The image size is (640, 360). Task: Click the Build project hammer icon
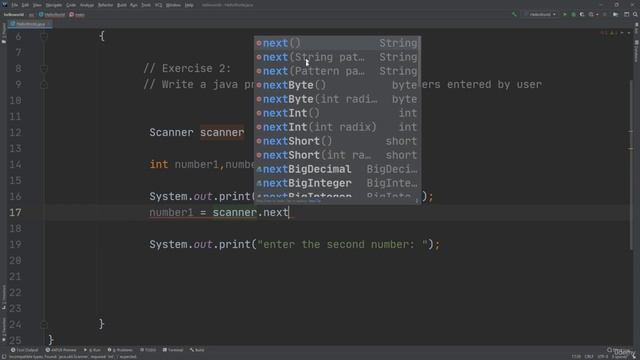pos(514,14)
